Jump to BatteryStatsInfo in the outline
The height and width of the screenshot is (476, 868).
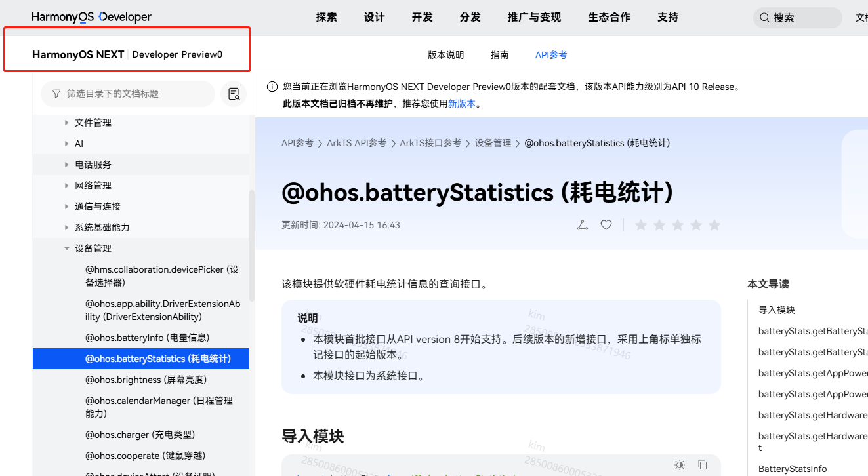[x=793, y=469]
